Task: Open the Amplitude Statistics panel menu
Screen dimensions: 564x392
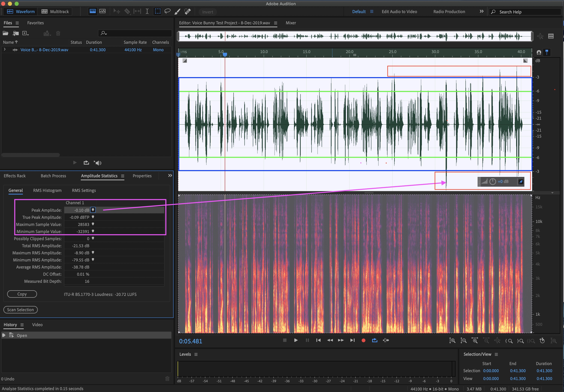Action: tap(122, 176)
